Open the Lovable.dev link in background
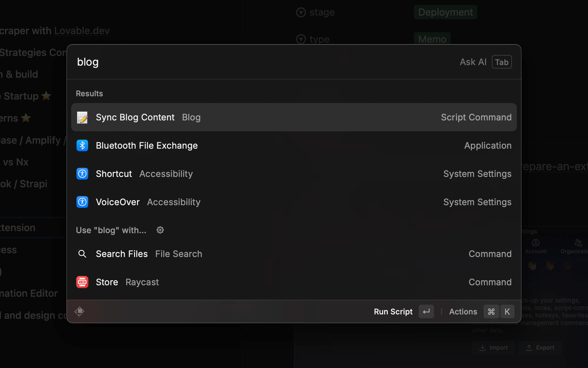588x368 pixels. tap(82, 31)
